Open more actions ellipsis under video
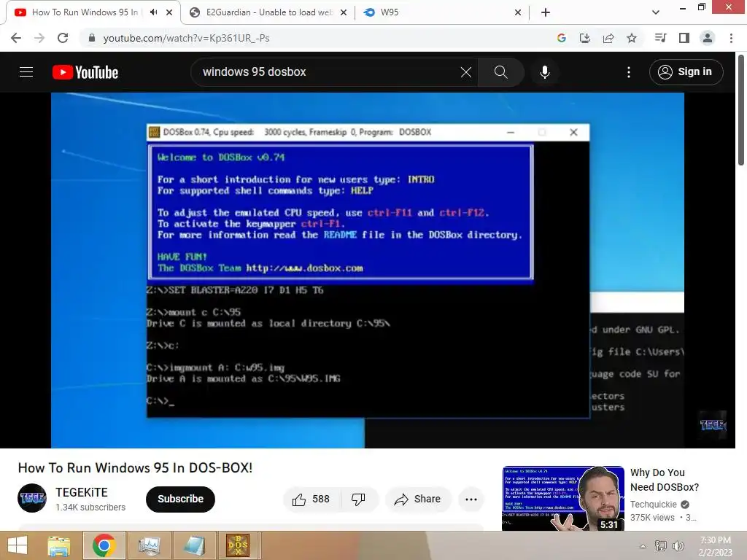Screen dimensions: 747x560 point(471,499)
